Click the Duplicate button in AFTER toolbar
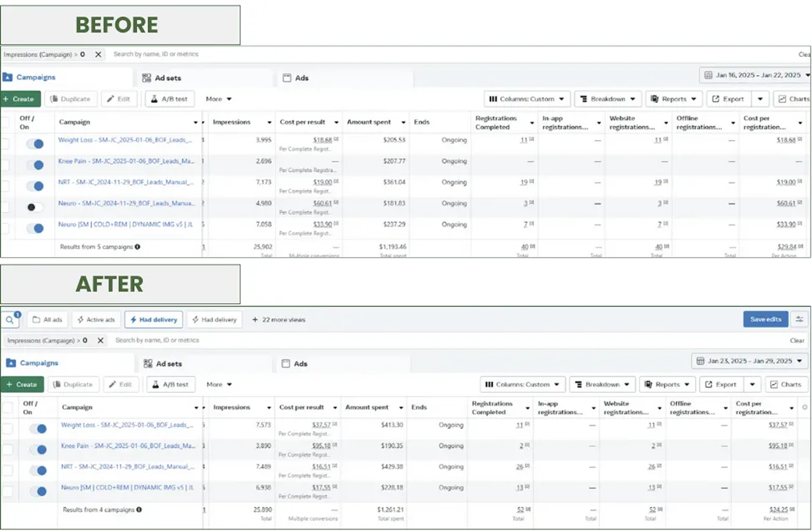Image resolution: width=812 pixels, height=531 pixels. pos(73,384)
